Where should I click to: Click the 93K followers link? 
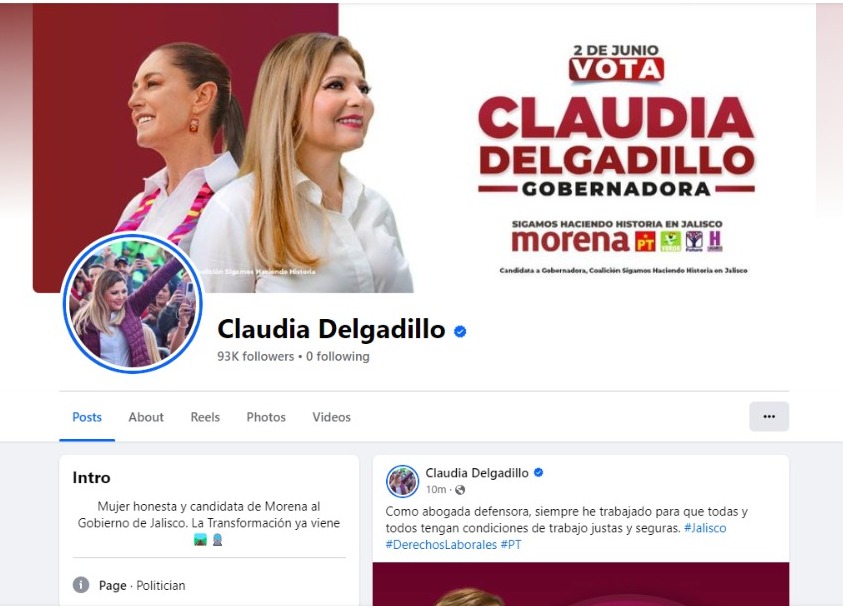click(x=255, y=357)
